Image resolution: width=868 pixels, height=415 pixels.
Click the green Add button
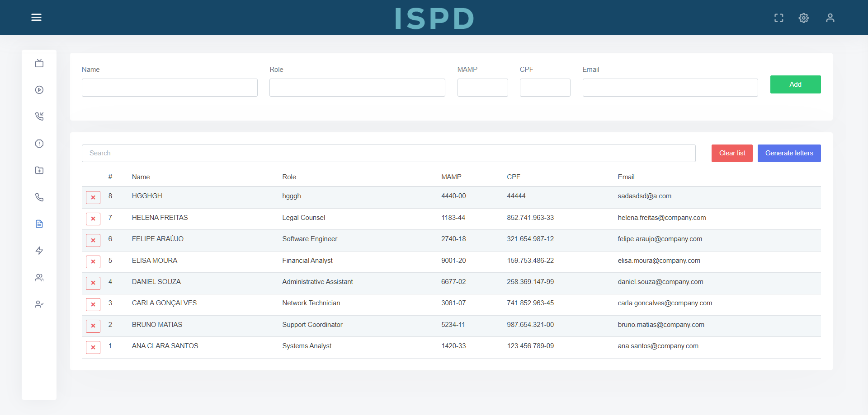click(795, 84)
